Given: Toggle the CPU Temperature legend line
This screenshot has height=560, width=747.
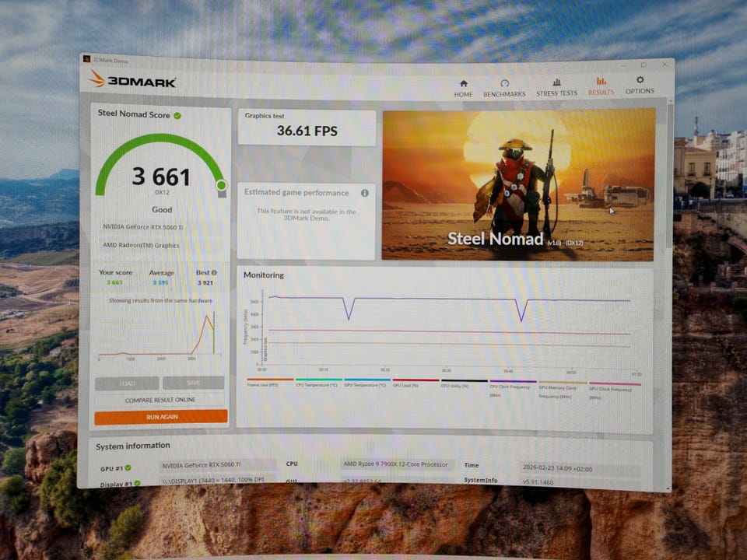Looking at the screenshot, I should point(317,383).
